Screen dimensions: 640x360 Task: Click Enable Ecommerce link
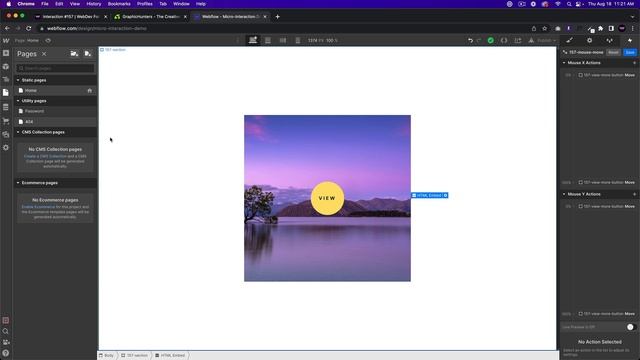pyautogui.click(x=38, y=207)
